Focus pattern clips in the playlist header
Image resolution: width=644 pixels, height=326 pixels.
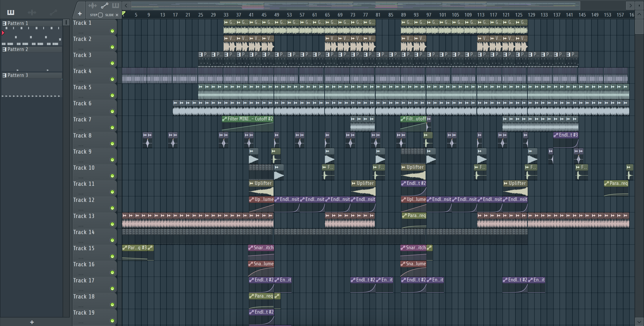115,6
